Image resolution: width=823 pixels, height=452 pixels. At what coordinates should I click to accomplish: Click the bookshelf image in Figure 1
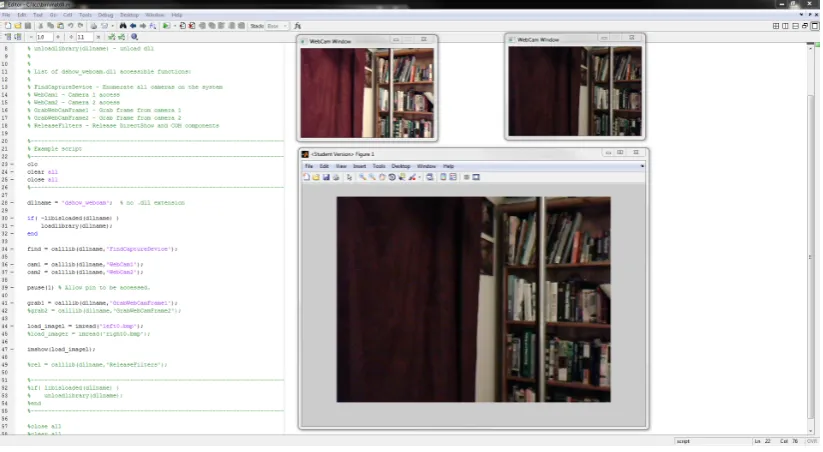pos(473,300)
